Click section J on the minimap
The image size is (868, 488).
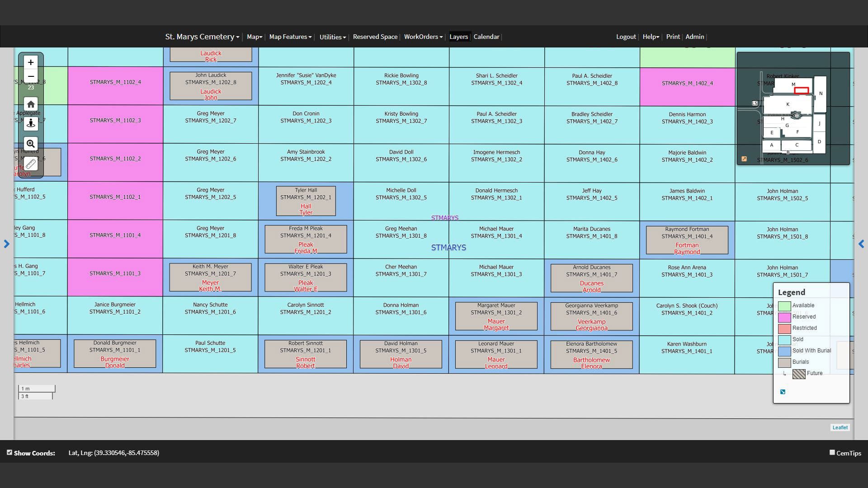point(819,123)
